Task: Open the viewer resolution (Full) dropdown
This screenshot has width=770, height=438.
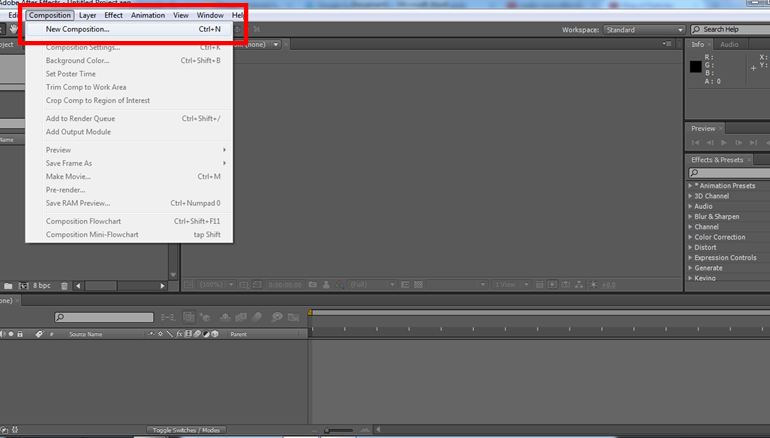Action: point(371,285)
